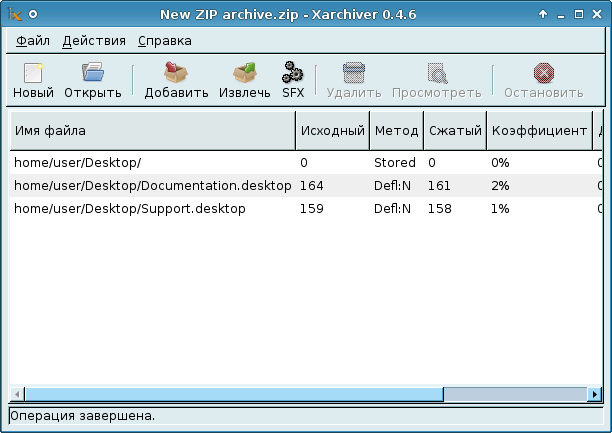
Task: Sort by Имя файла column header
Action: coord(152,131)
